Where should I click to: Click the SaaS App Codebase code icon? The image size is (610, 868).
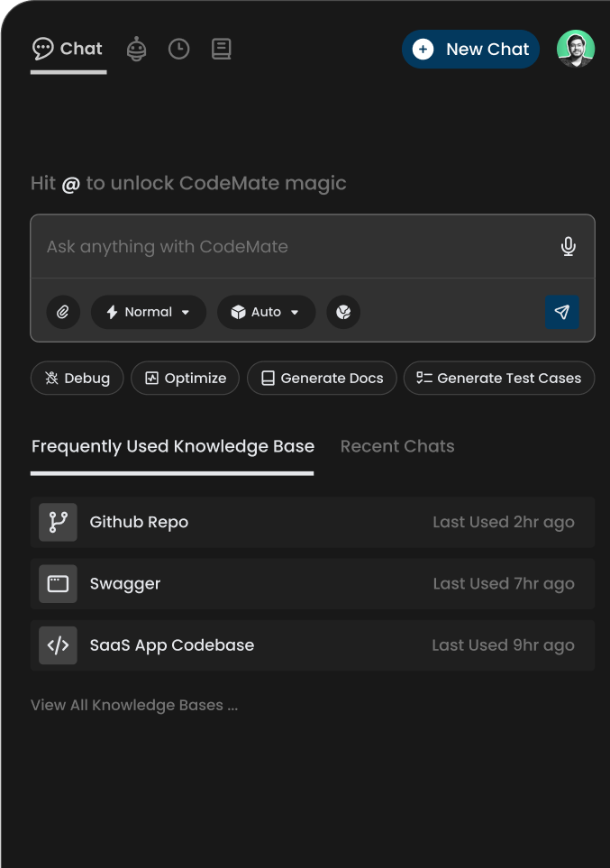(x=58, y=645)
